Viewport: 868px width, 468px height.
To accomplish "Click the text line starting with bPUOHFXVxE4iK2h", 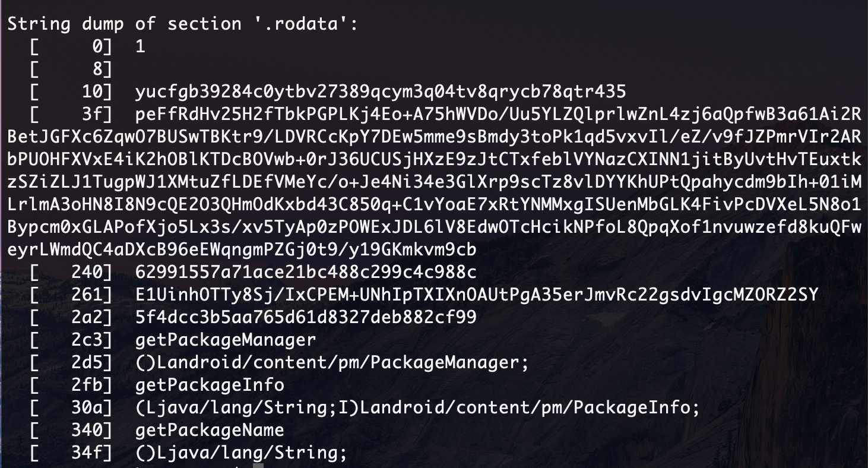I will pyautogui.click(x=434, y=160).
